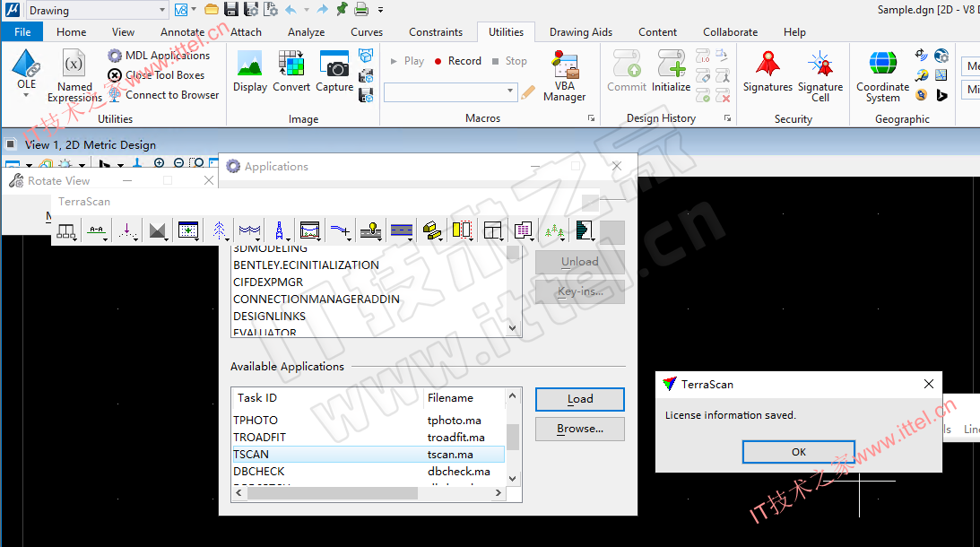The width and height of the screenshot is (980, 547).
Task: Switch to the Collaborate ribbon tab
Action: (x=730, y=32)
